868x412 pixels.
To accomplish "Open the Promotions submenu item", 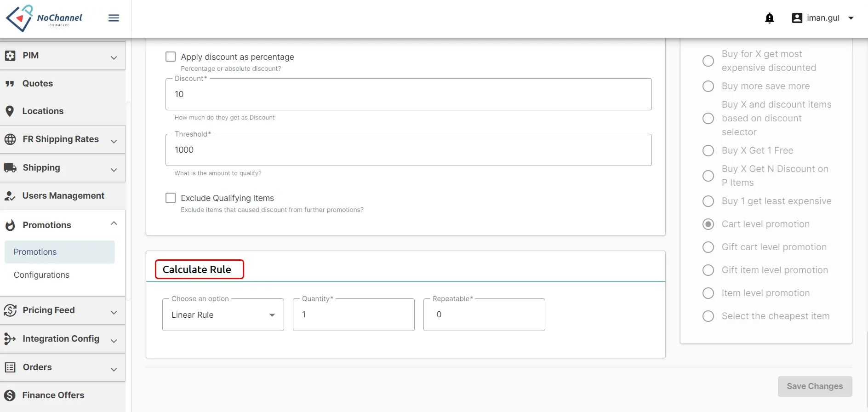I will (x=60, y=252).
